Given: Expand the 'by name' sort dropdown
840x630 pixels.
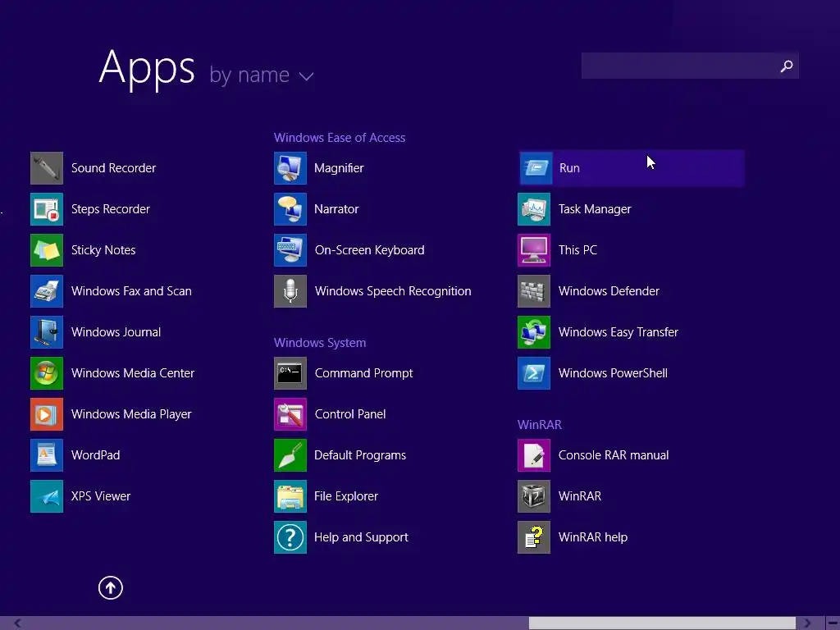Looking at the screenshot, I should pyautogui.click(x=262, y=75).
